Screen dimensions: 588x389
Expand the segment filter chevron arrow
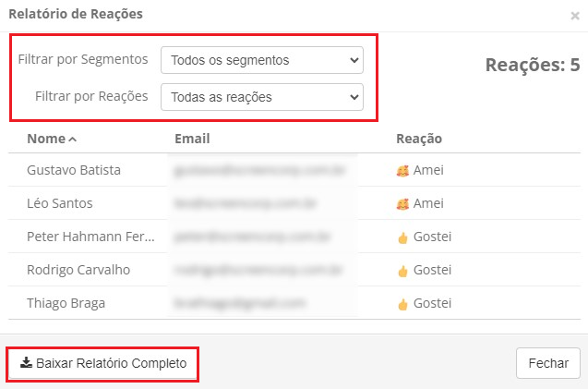coord(354,60)
